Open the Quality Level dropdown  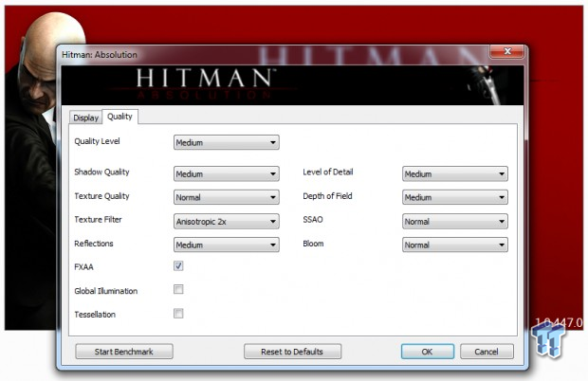pyautogui.click(x=226, y=142)
